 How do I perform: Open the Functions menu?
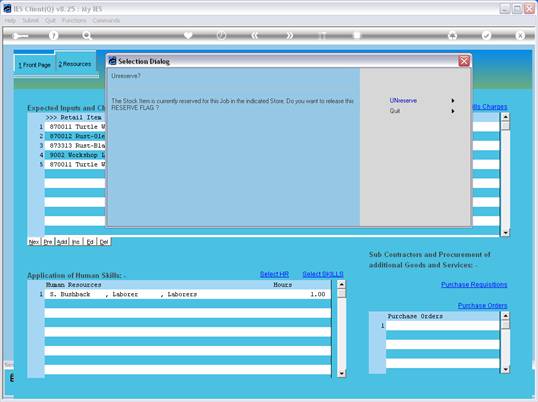pos(74,21)
